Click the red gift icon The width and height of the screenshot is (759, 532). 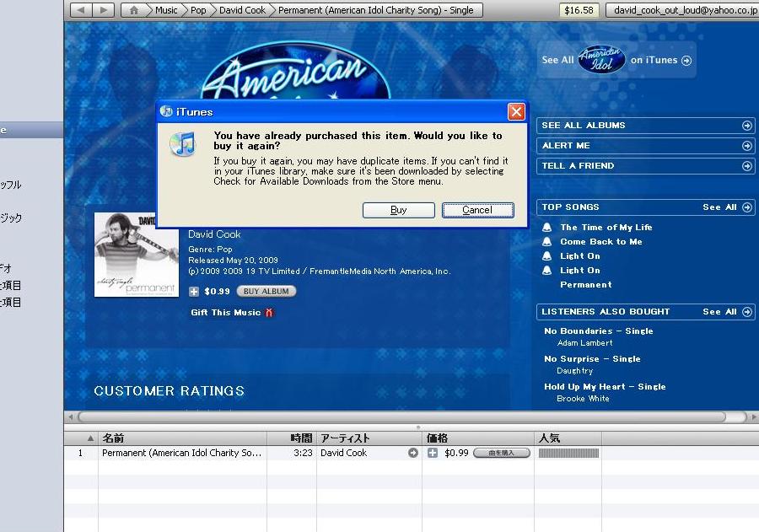[269, 313]
